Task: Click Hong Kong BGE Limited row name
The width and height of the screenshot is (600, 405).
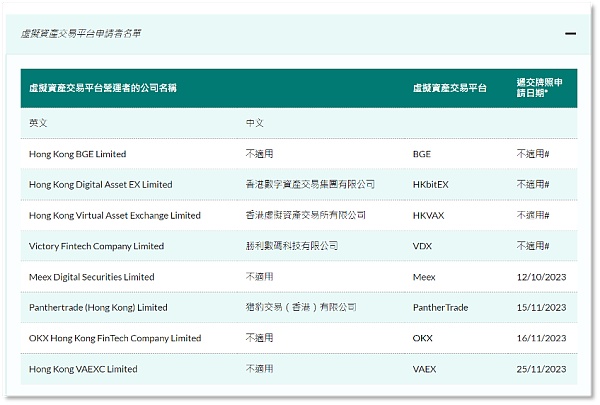Action: tap(78, 154)
